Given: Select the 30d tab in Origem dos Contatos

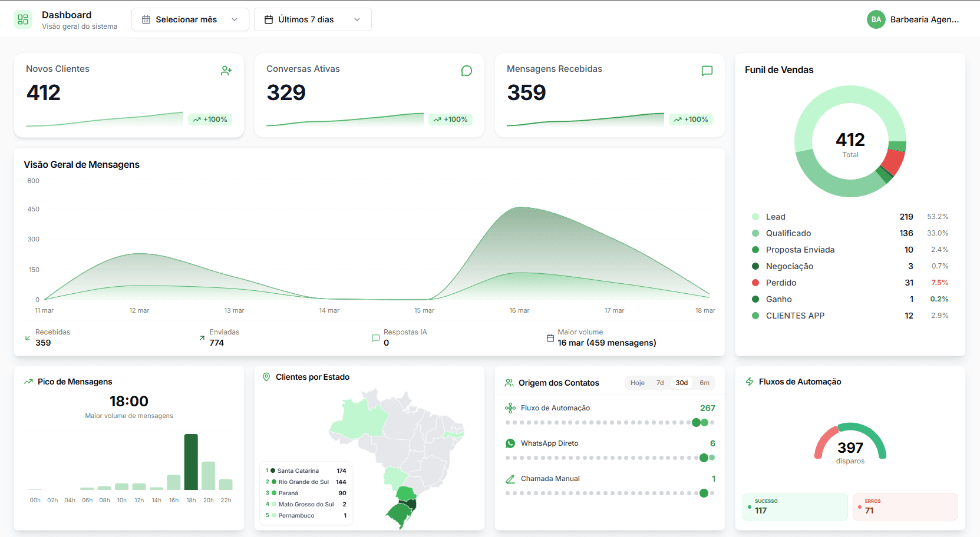Looking at the screenshot, I should click(681, 382).
